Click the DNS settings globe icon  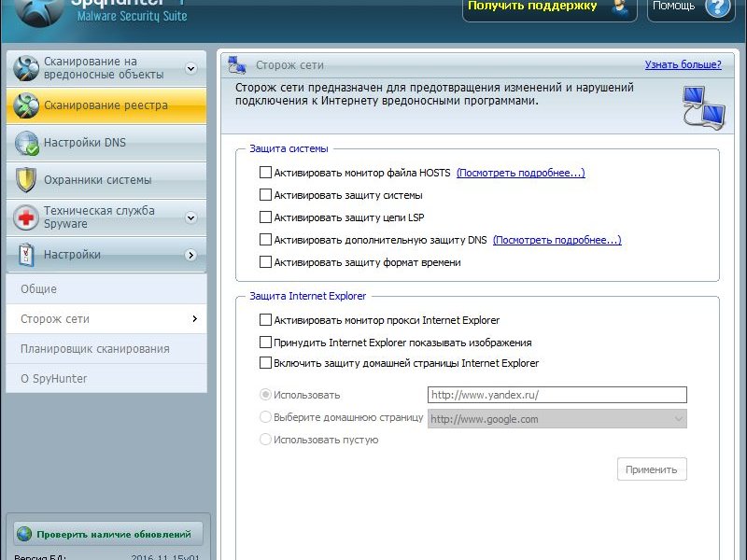point(26,143)
